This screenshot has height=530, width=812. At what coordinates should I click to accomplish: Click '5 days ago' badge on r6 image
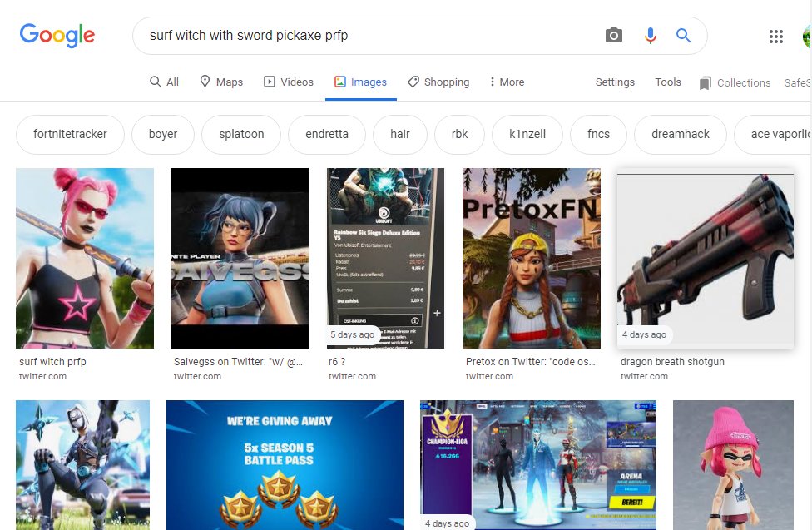point(352,334)
